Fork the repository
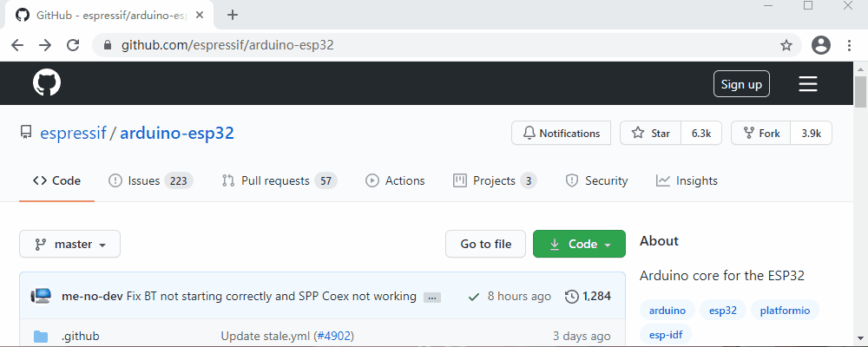Screen dimensions: 868x347 [x=762, y=133]
